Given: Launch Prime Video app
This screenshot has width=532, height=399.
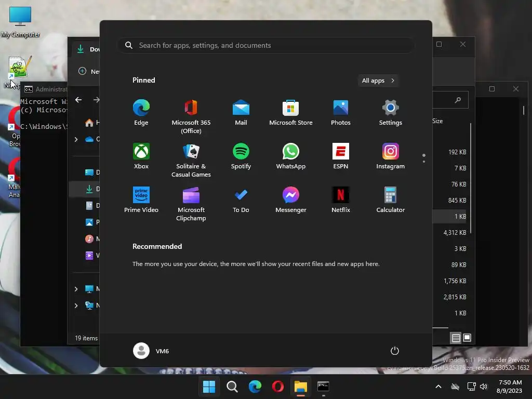Looking at the screenshot, I should coord(141,200).
